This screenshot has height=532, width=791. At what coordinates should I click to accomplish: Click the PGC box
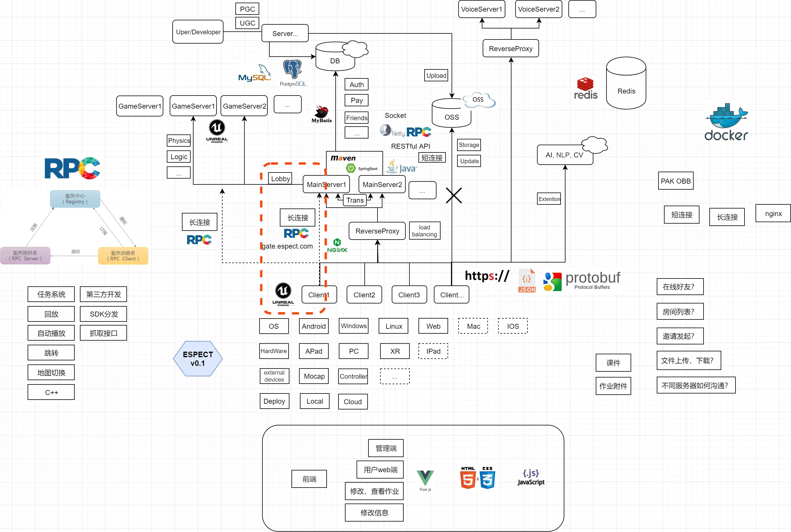point(247,9)
